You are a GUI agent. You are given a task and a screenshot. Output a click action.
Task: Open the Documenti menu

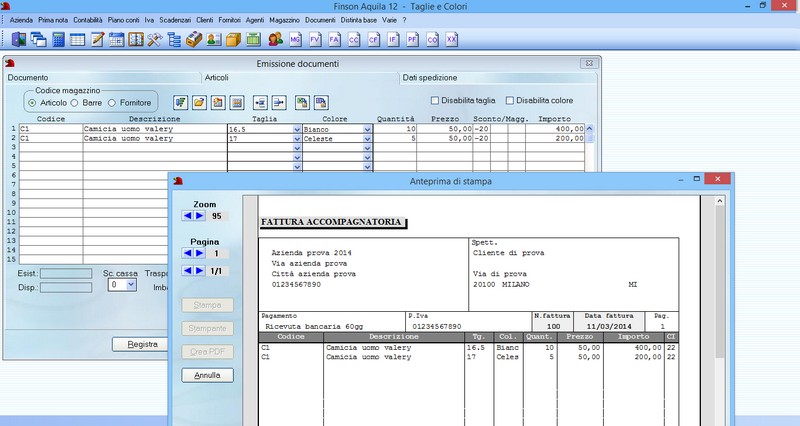point(320,20)
